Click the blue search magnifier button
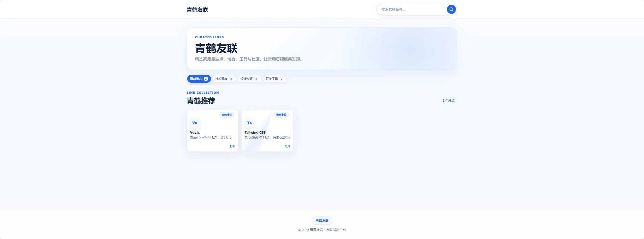Viewport: 644px width, 239px height. coord(451,9)
